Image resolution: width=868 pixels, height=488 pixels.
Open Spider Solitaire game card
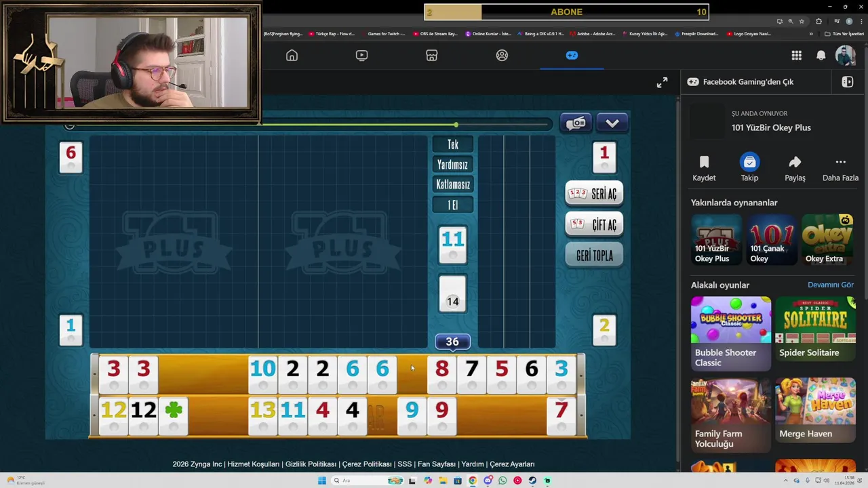point(815,328)
